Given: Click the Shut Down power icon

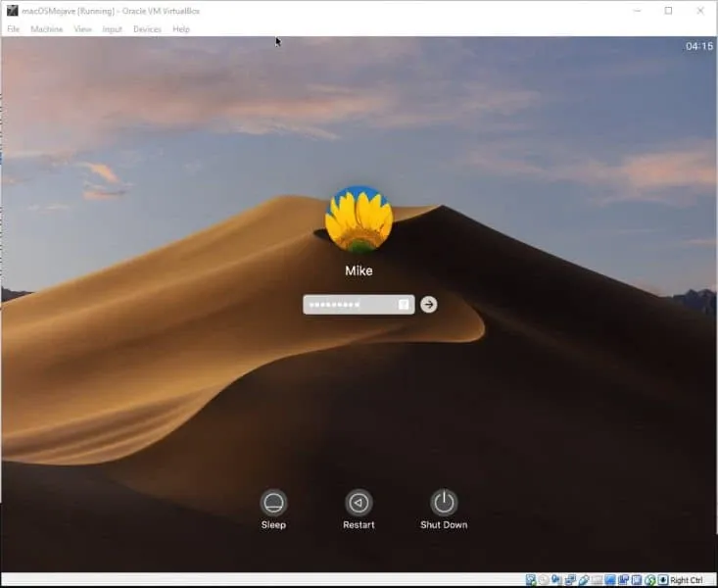Looking at the screenshot, I should coord(444,503).
